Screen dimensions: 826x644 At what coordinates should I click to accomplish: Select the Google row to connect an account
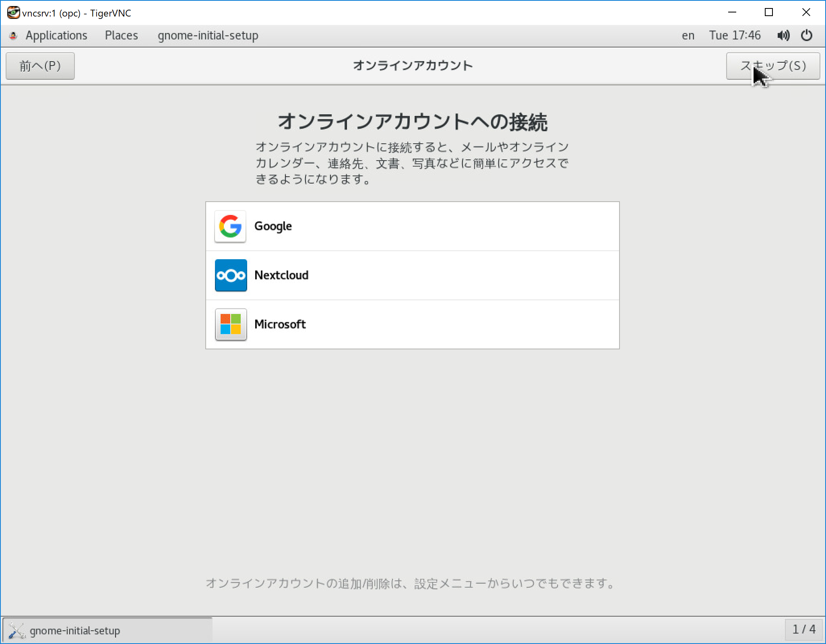(412, 226)
